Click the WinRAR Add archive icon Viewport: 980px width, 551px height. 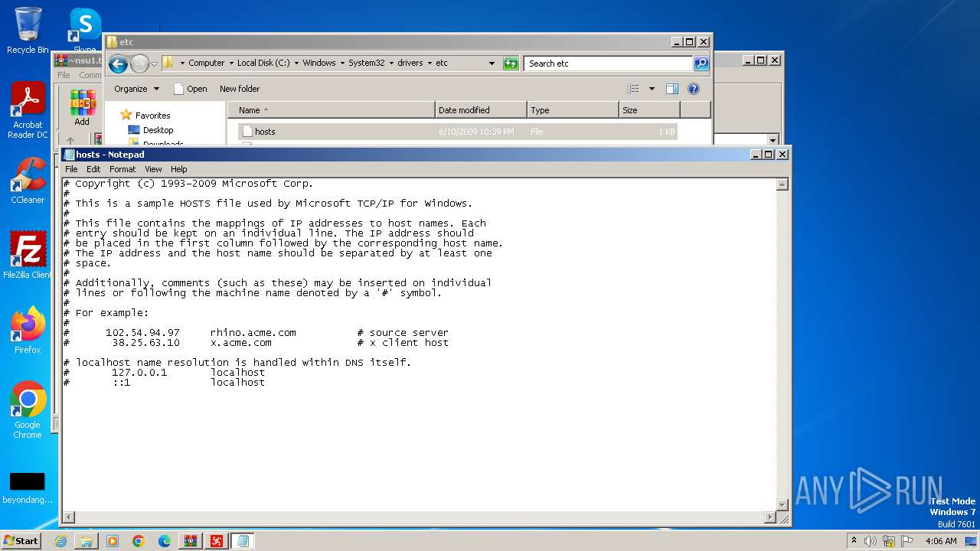82,109
